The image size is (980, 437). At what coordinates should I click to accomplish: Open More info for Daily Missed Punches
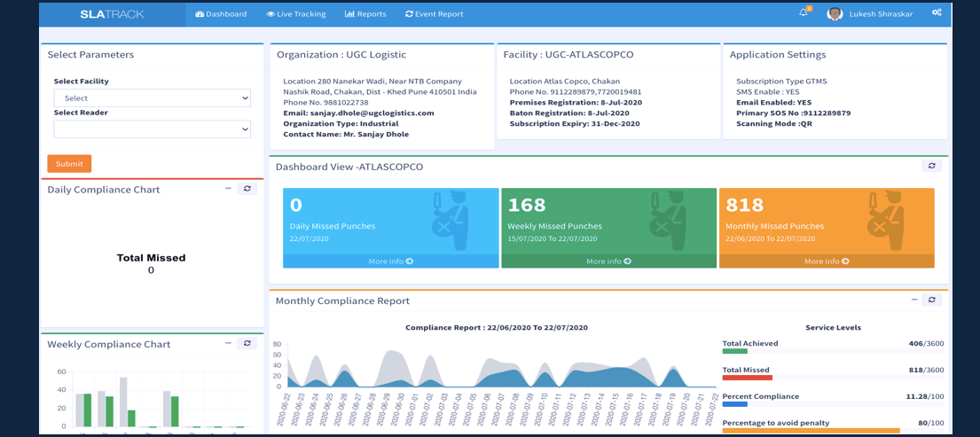click(x=390, y=261)
